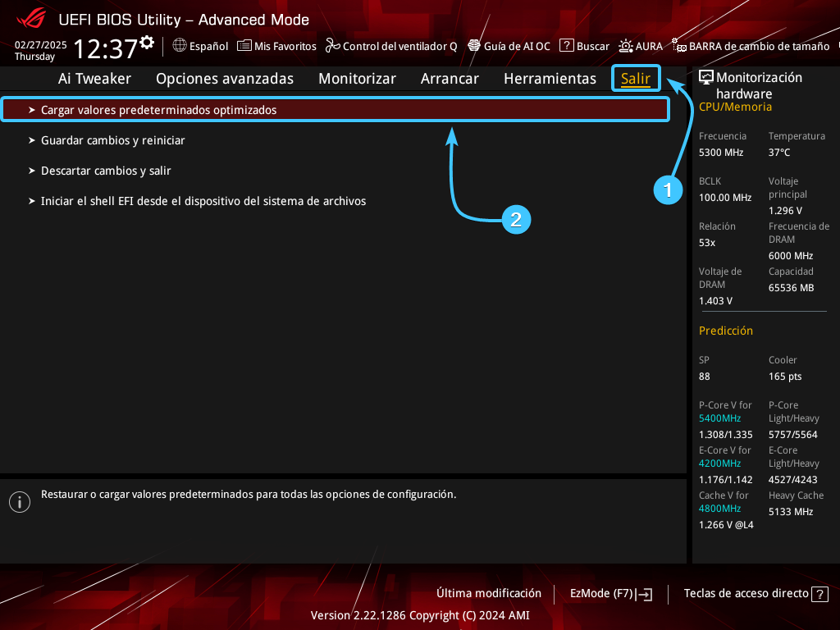Click the fan icon for Control del ventilador Q
This screenshot has width=840, height=630.
tap(332, 46)
